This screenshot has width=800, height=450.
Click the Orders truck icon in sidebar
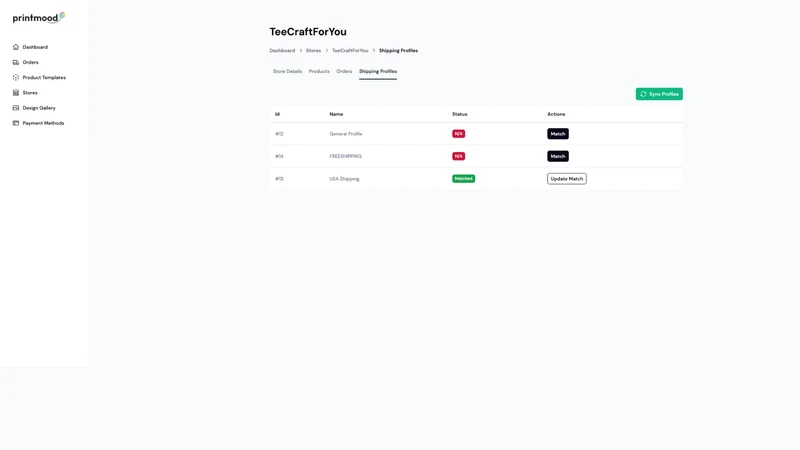pyautogui.click(x=16, y=62)
